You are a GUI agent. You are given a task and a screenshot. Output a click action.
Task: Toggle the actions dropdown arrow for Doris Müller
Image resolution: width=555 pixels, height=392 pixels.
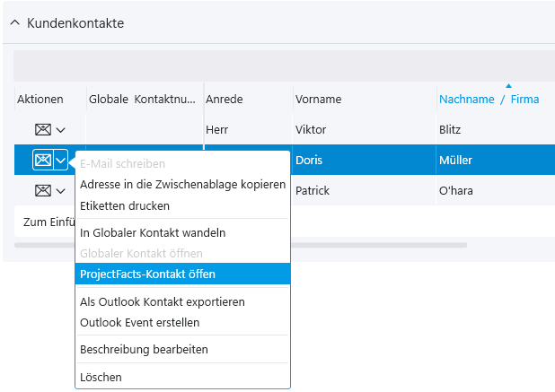pyautogui.click(x=61, y=161)
